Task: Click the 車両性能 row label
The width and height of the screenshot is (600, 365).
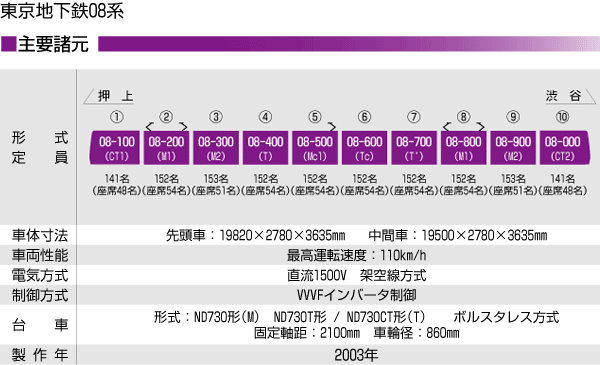Action: click(40, 255)
